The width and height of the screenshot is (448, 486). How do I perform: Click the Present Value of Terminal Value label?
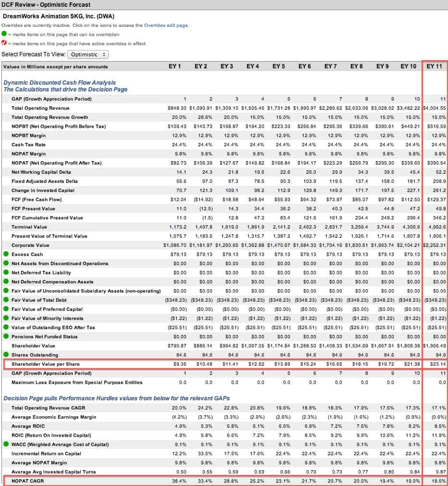tap(49, 236)
